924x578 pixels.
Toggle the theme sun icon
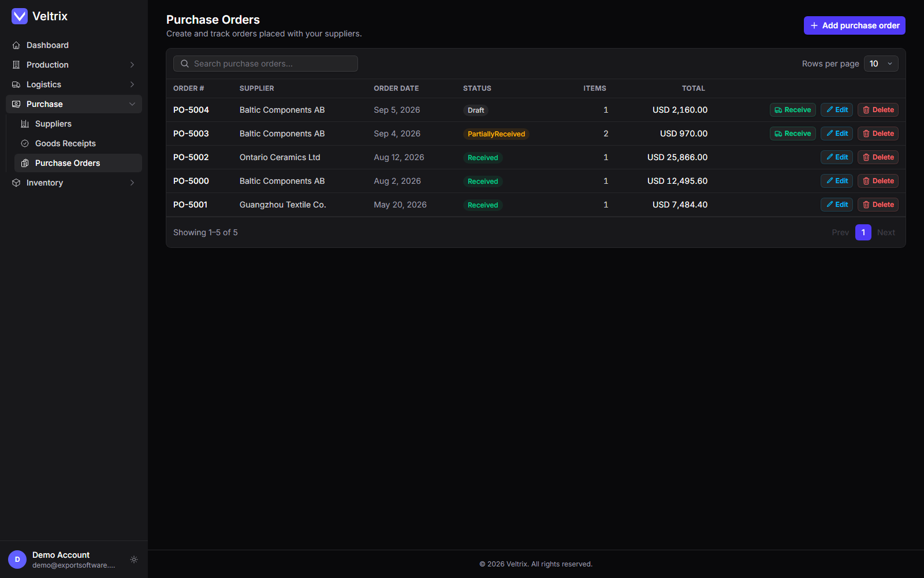point(134,560)
